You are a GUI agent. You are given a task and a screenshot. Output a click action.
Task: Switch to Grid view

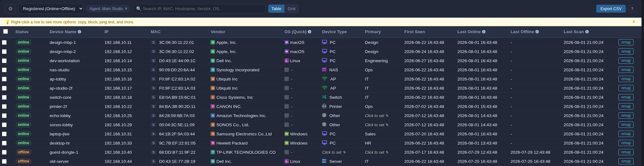click(291, 9)
